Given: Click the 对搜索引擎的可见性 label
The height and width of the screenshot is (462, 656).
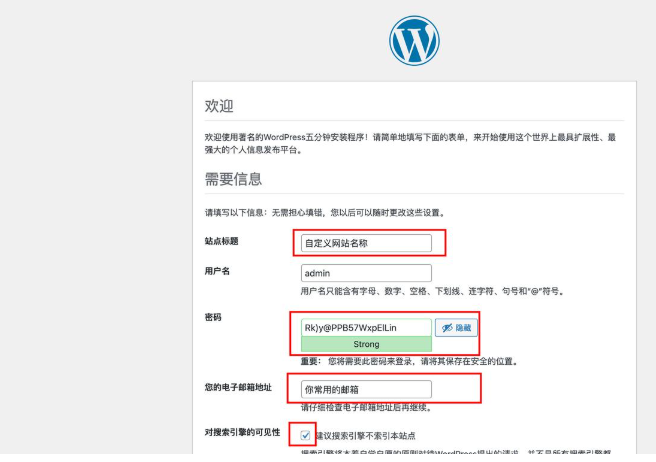Looking at the screenshot, I should [x=242, y=432].
